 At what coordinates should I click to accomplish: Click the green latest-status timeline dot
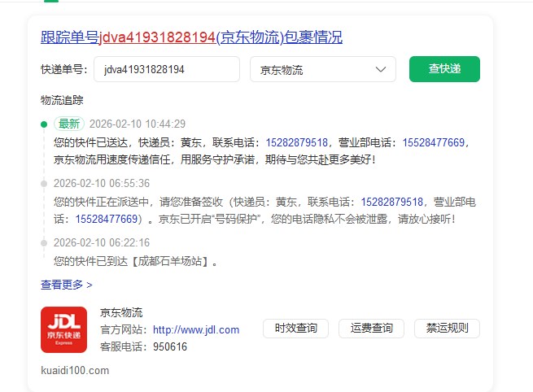coord(43,124)
